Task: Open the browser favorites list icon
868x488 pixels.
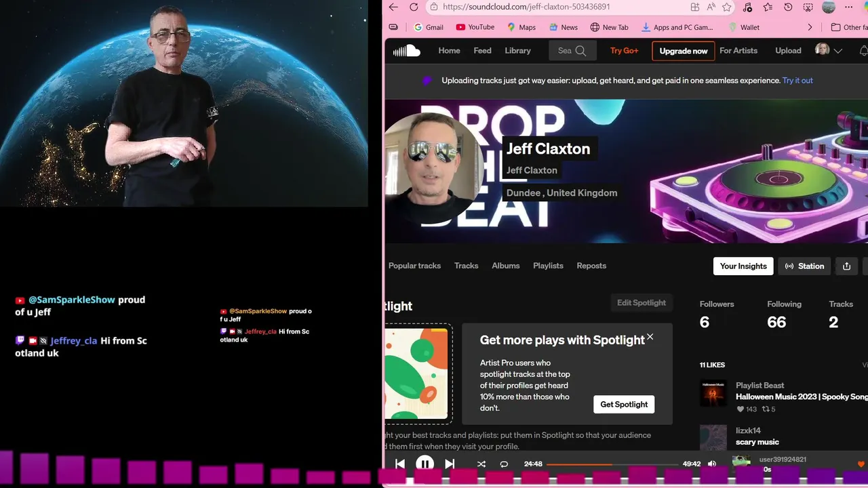Action: tap(768, 7)
